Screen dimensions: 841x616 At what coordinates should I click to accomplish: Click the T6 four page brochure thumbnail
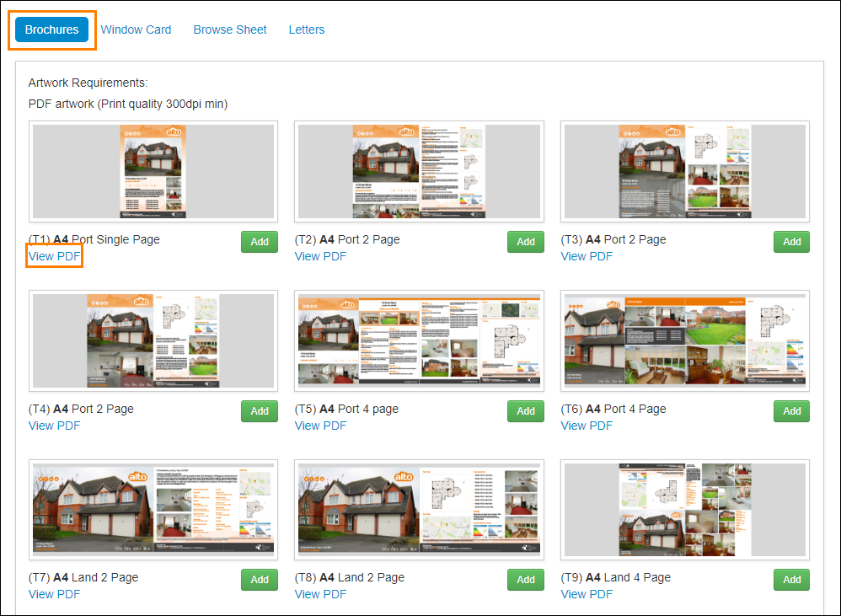(x=685, y=341)
